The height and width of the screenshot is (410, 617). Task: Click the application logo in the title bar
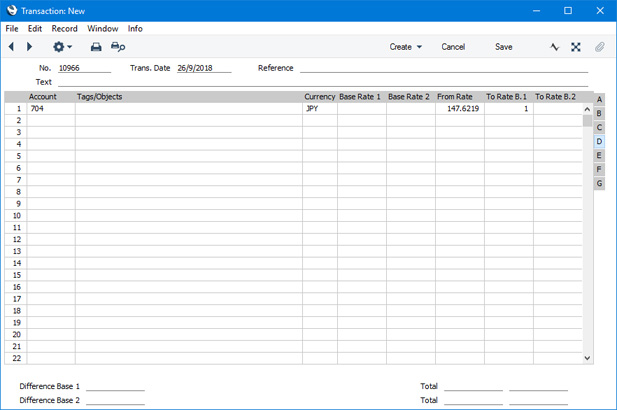(x=12, y=11)
